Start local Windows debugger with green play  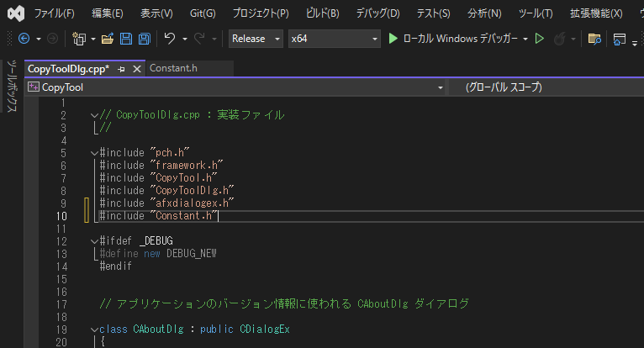(394, 39)
